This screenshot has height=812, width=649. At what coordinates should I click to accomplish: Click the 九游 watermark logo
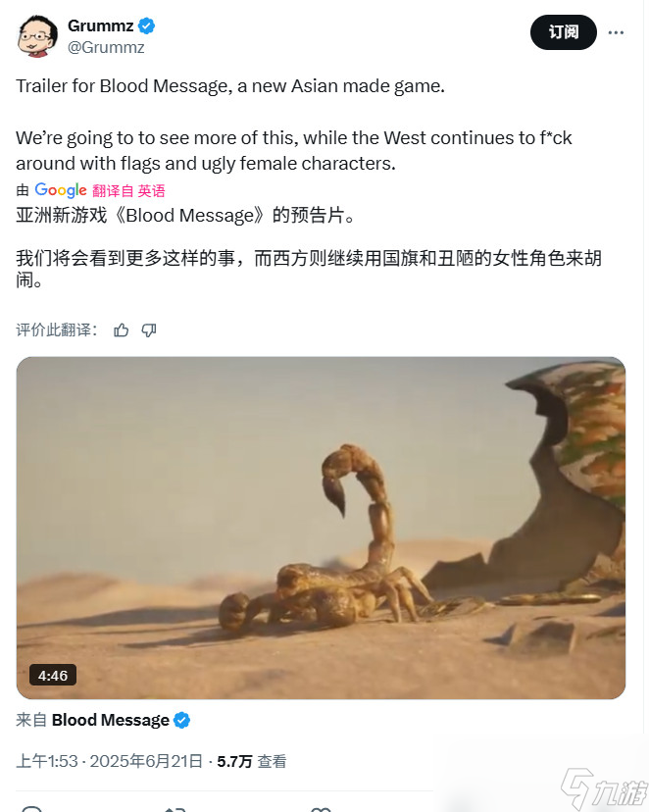pyautogui.click(x=605, y=790)
